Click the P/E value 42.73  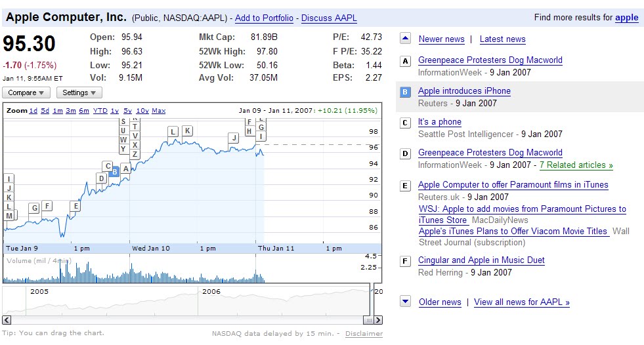(372, 37)
